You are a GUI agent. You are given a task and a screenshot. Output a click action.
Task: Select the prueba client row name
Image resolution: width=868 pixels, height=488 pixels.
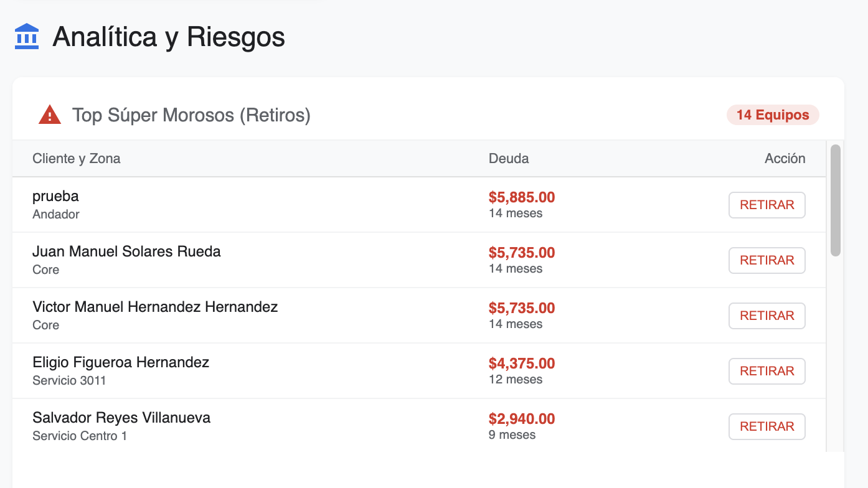pos(55,196)
